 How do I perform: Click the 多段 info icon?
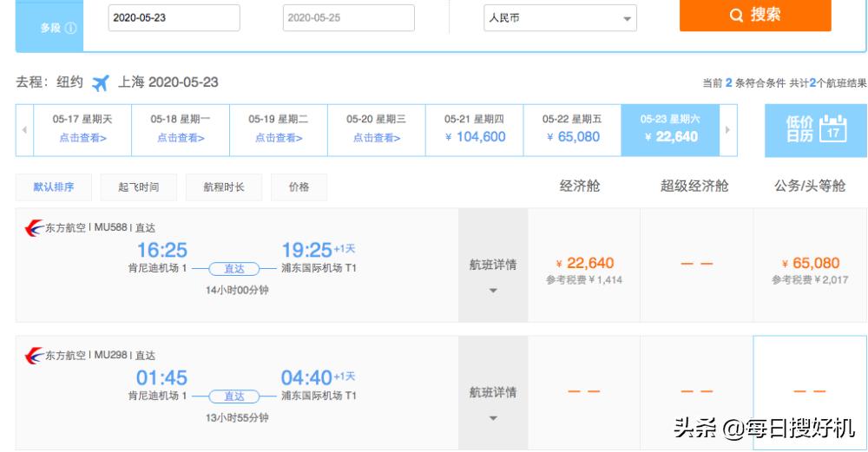[x=71, y=28]
